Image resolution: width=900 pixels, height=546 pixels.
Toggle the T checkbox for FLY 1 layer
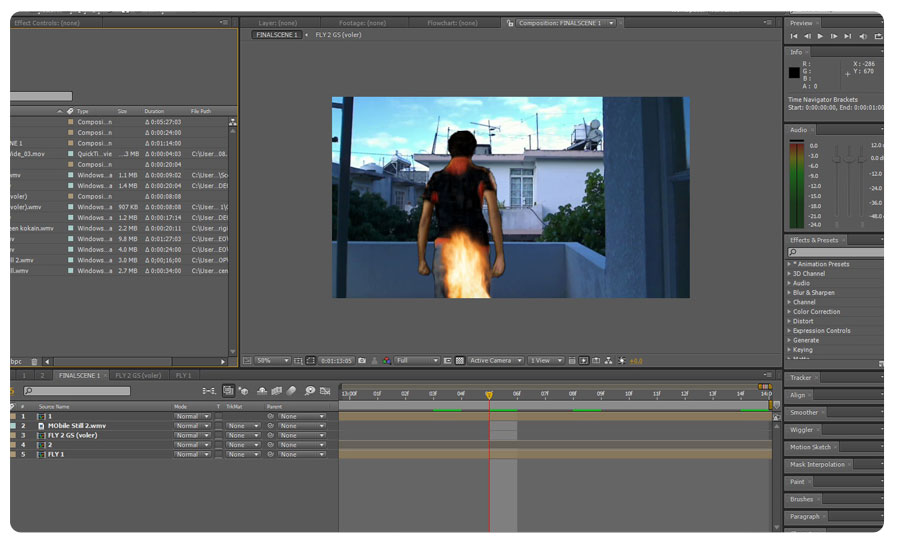[218, 454]
